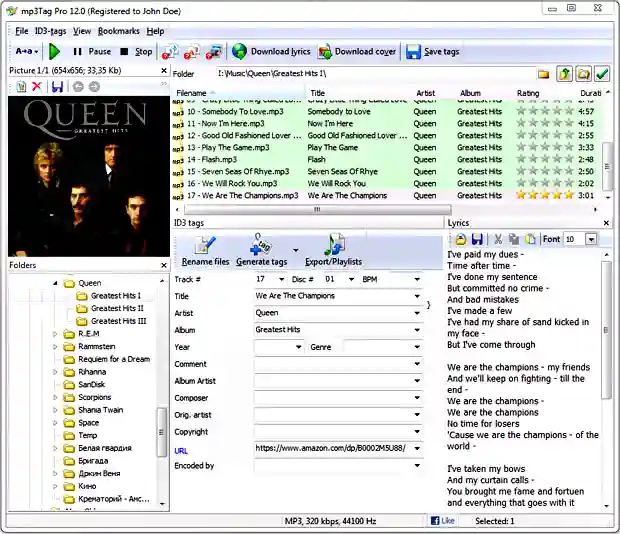This screenshot has height=534, width=620.
Task: Select the file 14 - Flash.mp3
Action: click(x=212, y=160)
